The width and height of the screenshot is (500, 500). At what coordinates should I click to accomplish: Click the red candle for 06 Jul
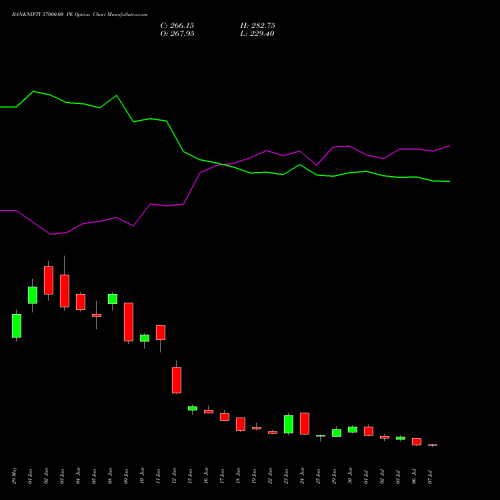click(x=417, y=441)
